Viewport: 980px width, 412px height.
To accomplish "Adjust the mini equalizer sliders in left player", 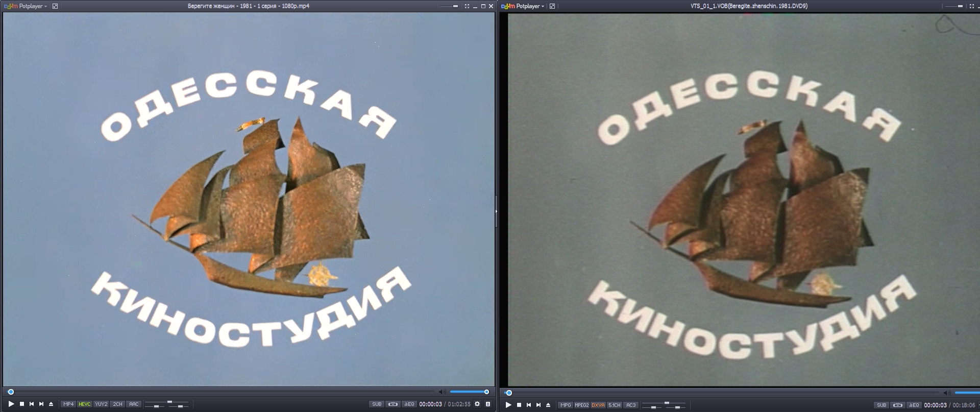I will tap(166, 404).
